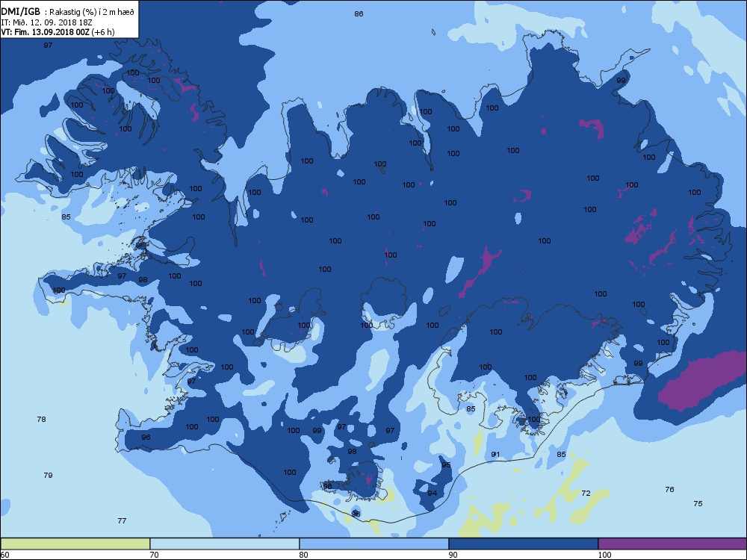Click the humidity value 86 on the map

[359, 13]
